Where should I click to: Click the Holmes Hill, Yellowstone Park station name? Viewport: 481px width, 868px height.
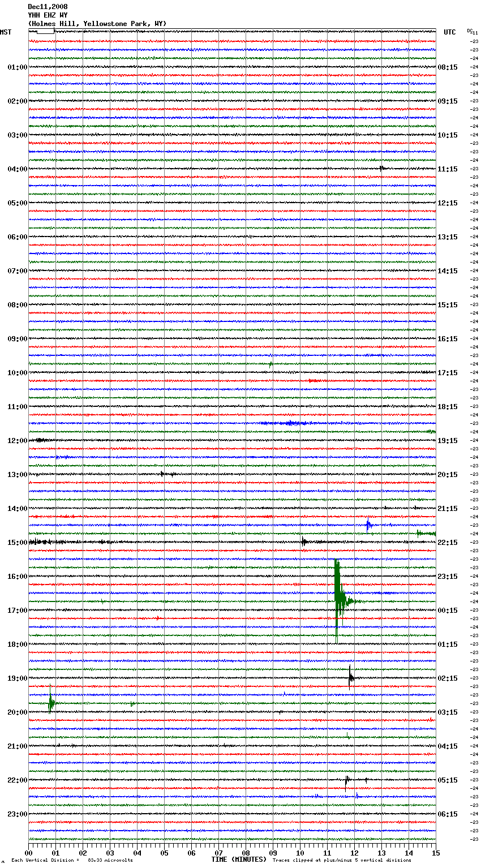click(97, 24)
